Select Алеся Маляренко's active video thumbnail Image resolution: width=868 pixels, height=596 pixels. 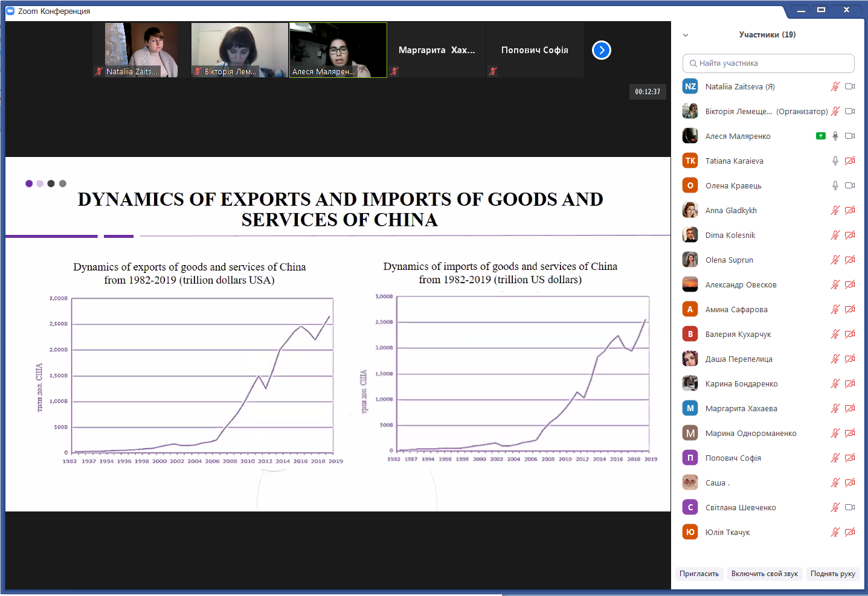338,50
